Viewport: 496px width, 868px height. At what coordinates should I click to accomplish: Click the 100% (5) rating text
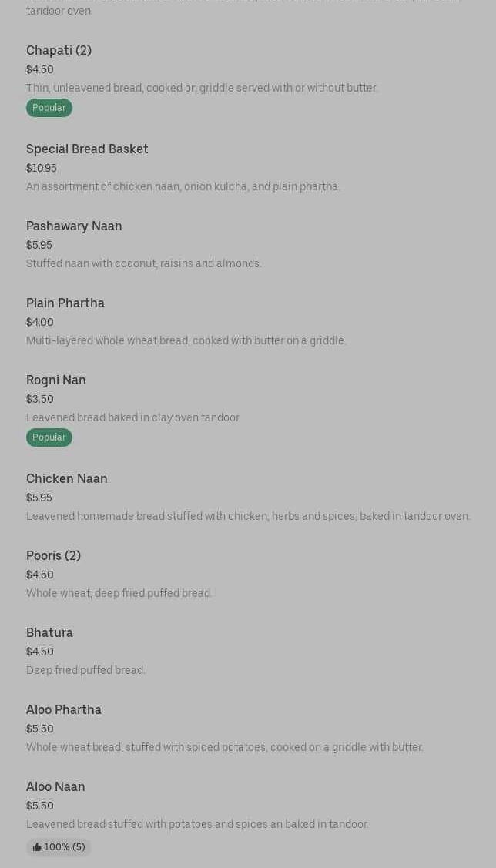[65, 847]
